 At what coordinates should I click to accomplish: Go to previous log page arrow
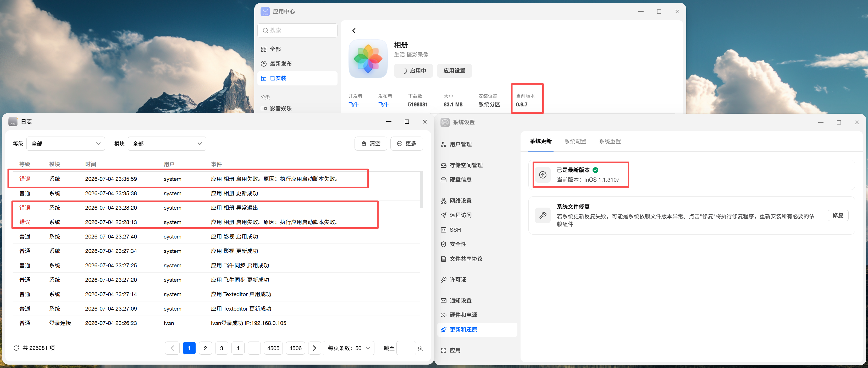tap(172, 348)
